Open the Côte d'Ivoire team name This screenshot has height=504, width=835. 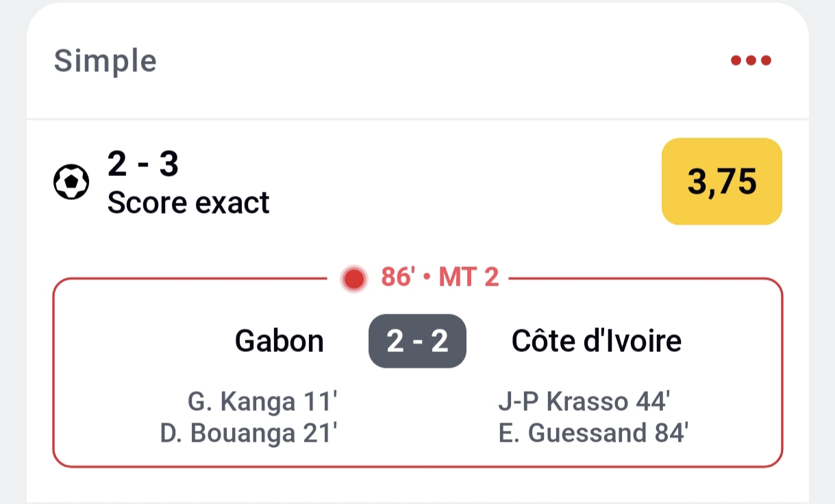(x=596, y=341)
